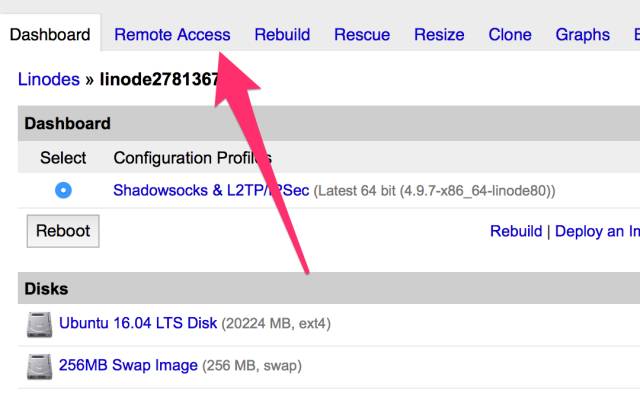Open the Remote Access tab

(x=172, y=35)
